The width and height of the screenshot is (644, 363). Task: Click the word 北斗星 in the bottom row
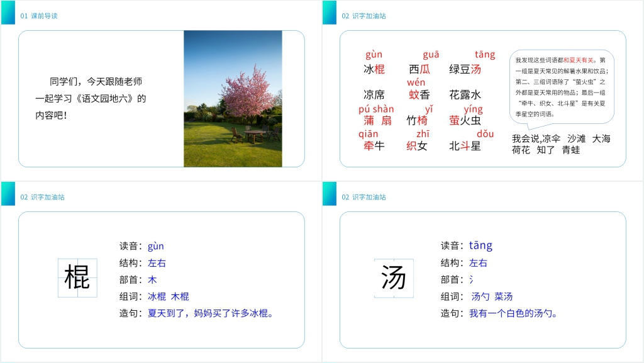coord(465,146)
